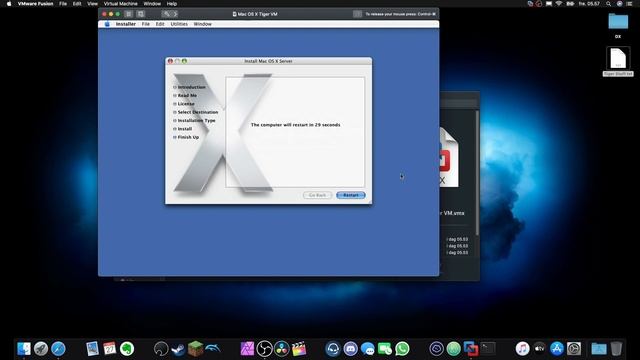
Task: Open the VMware Fusion View menu
Action: pyautogui.click(x=93, y=4)
